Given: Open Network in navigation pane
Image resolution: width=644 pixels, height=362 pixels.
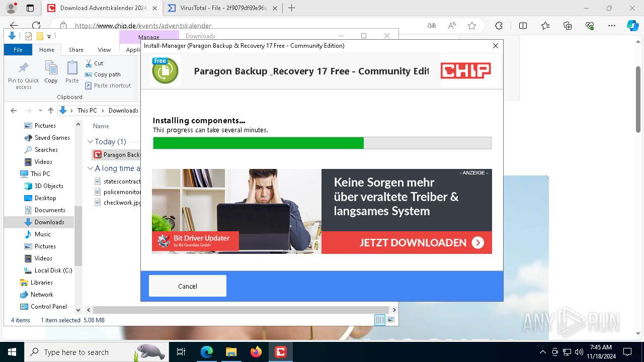Looking at the screenshot, I should [x=42, y=295].
